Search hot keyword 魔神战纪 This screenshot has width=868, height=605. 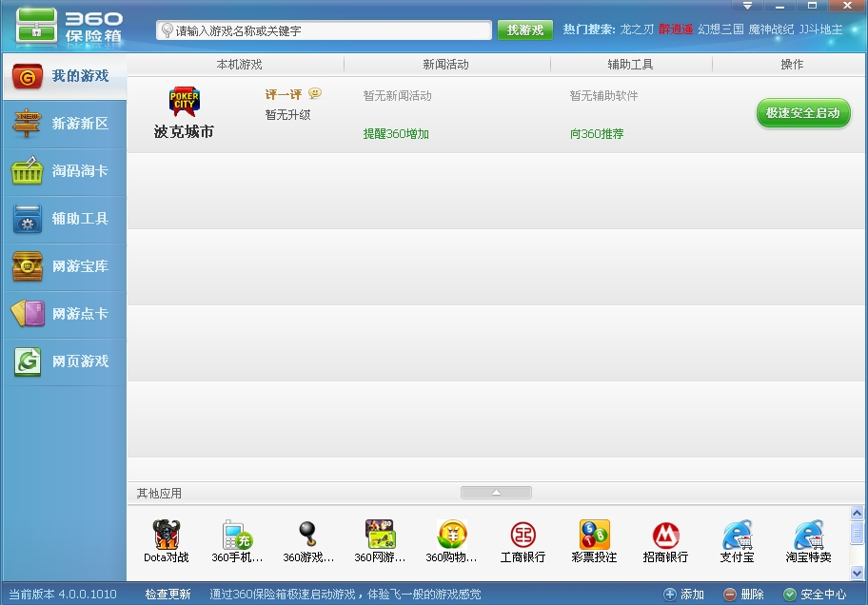click(x=771, y=29)
